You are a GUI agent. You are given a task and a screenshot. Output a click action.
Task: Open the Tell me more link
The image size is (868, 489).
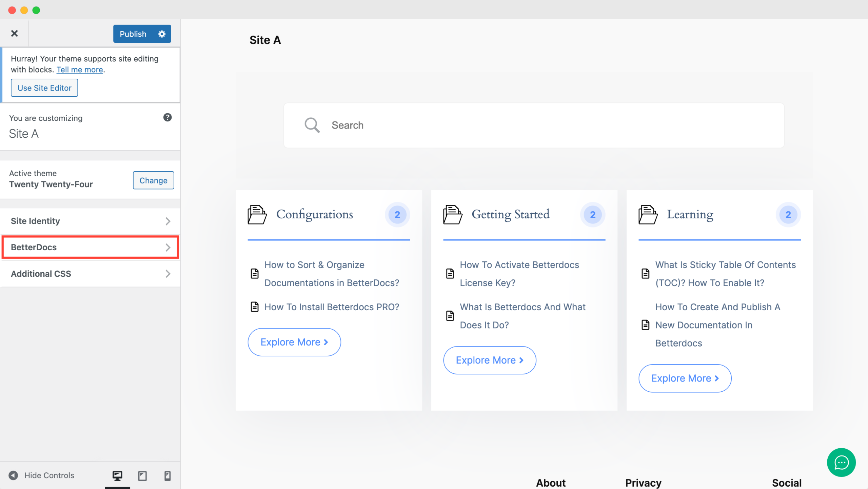80,70
